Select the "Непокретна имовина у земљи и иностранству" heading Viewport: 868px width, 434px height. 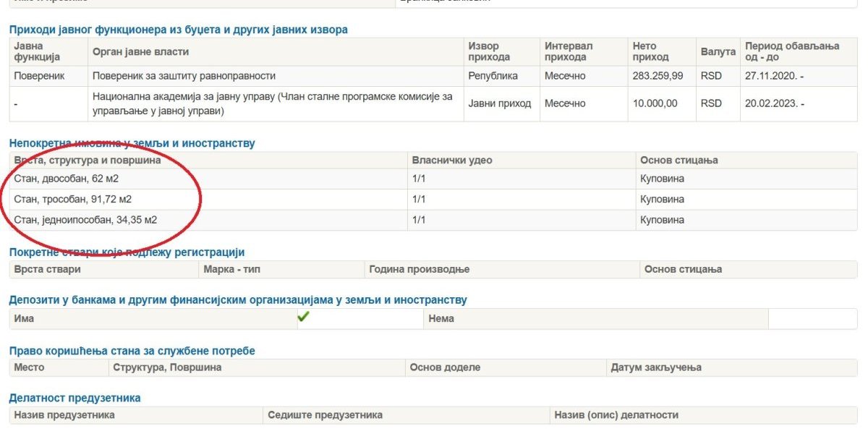tap(132, 143)
